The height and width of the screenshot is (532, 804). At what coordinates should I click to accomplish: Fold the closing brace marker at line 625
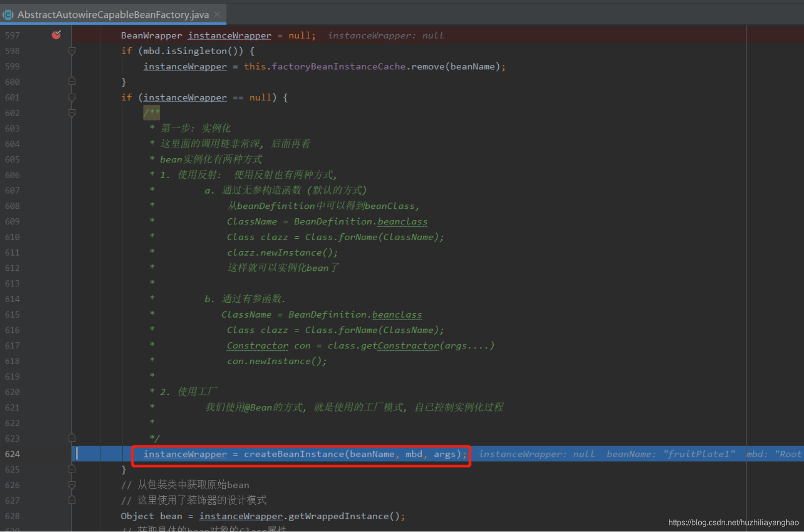[71, 469]
